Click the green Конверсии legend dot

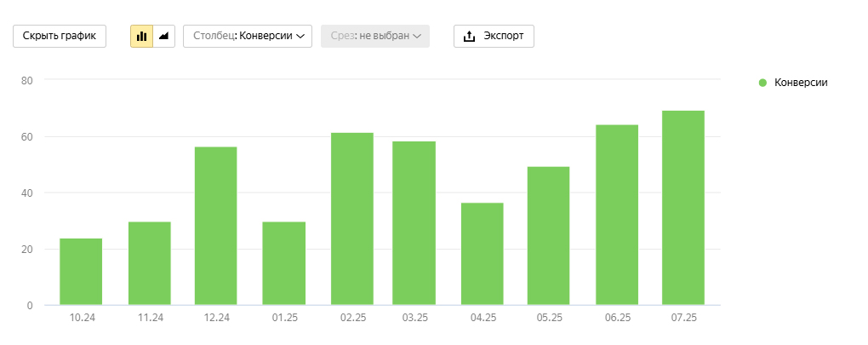[x=762, y=83]
